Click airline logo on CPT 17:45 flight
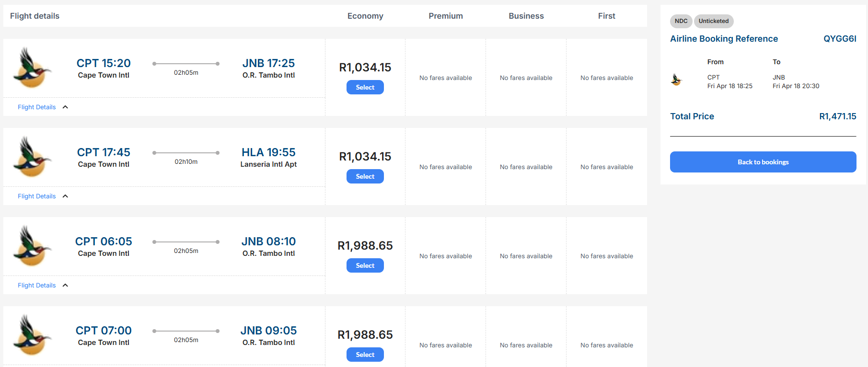Image resolution: width=868 pixels, height=367 pixels. [x=32, y=157]
